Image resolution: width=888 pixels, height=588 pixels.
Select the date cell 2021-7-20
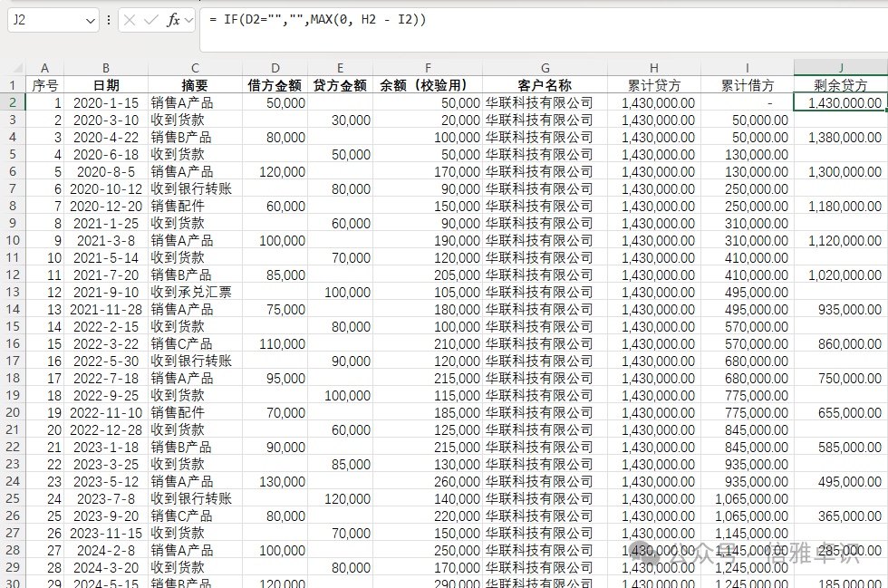pos(106,275)
